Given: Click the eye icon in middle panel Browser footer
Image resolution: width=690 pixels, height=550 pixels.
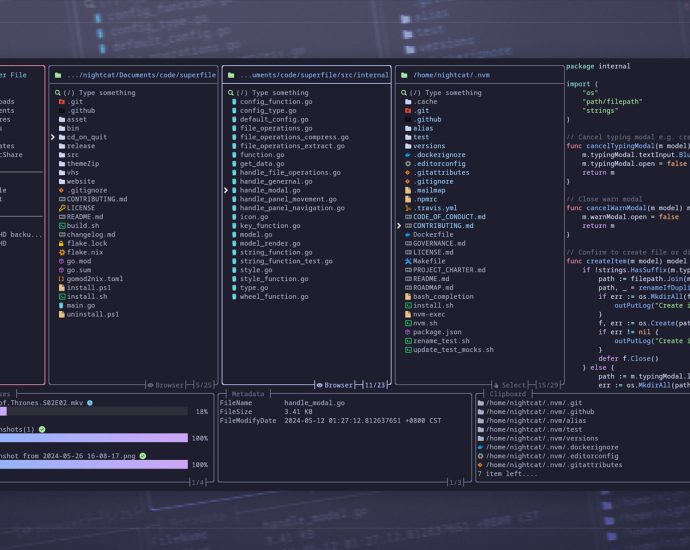Looking at the screenshot, I should click(x=319, y=385).
